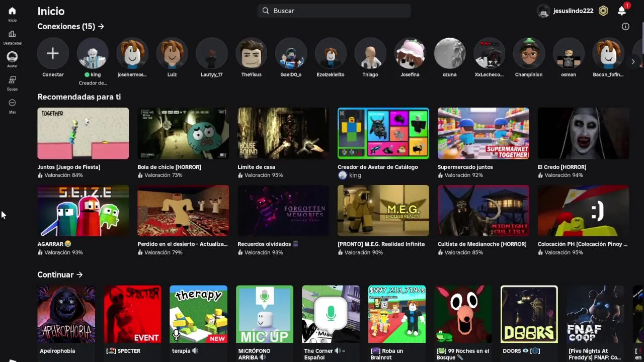Click Creador de Avatar de Catálogo title
Image resolution: width=644 pixels, height=362 pixels.
[378, 167]
